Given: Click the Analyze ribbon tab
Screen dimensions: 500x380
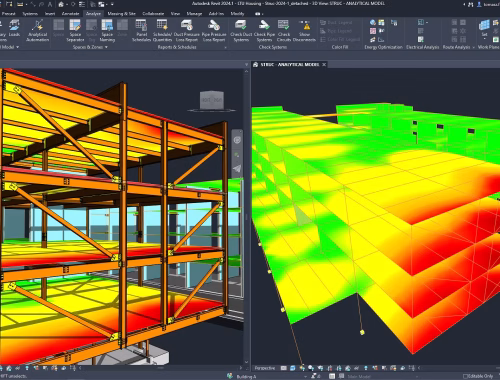Looking at the screenshot, I should pyautogui.click(x=93, y=14).
